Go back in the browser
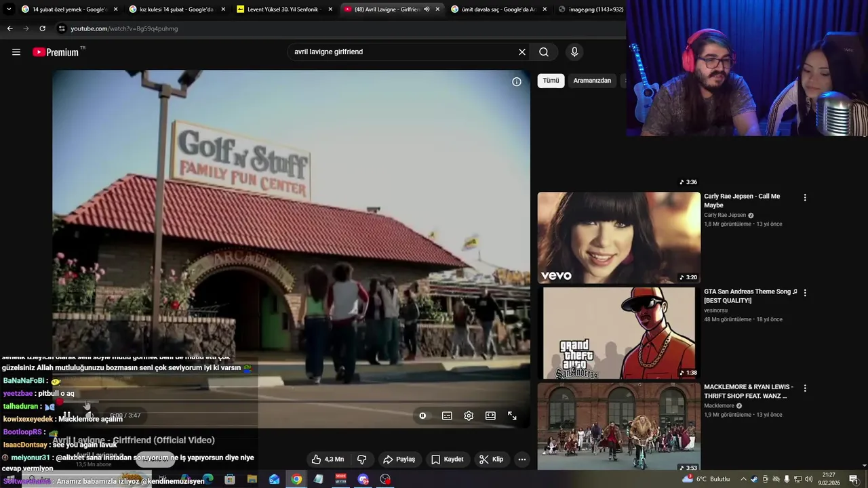The image size is (868, 488). tap(9, 28)
